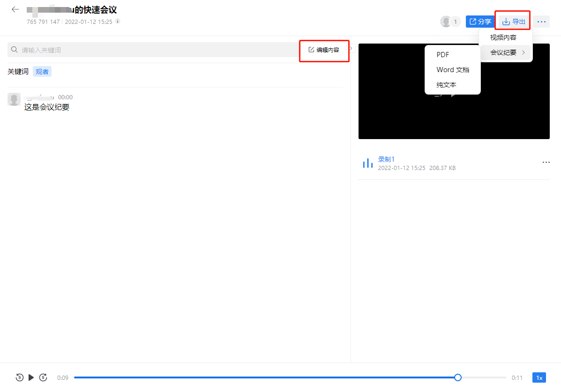Open the top-right three-dot more options
Image resolution: width=561 pixels, height=392 pixels.
541,22
